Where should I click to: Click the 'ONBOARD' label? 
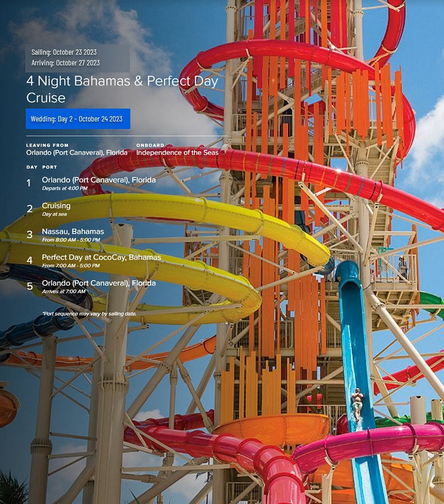tap(150, 145)
